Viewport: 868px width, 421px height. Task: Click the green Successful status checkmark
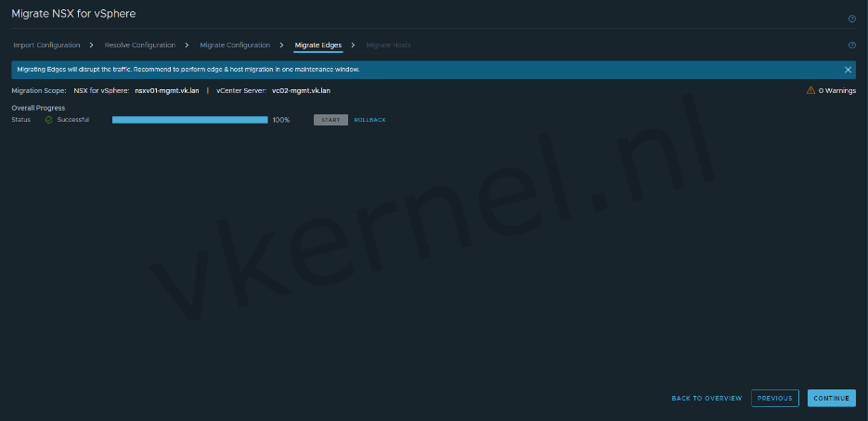click(x=49, y=120)
